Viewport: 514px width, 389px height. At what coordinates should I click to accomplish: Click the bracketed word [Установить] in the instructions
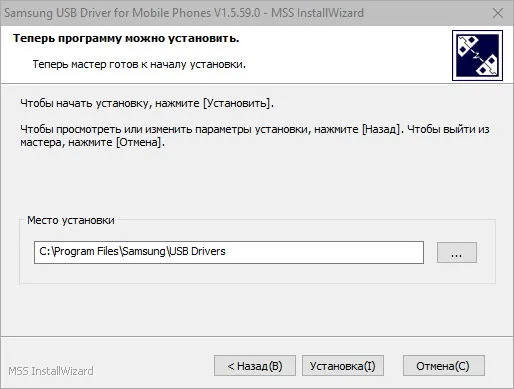point(237,103)
